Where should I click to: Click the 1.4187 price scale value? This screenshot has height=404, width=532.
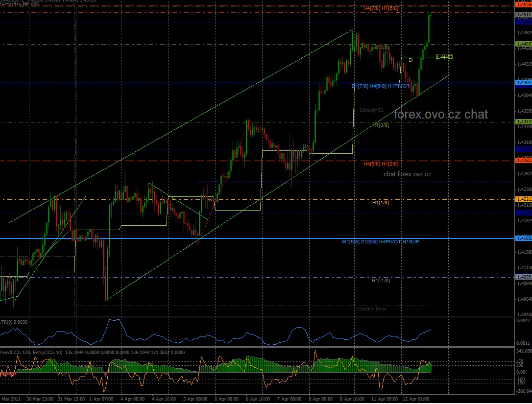pos(524,221)
